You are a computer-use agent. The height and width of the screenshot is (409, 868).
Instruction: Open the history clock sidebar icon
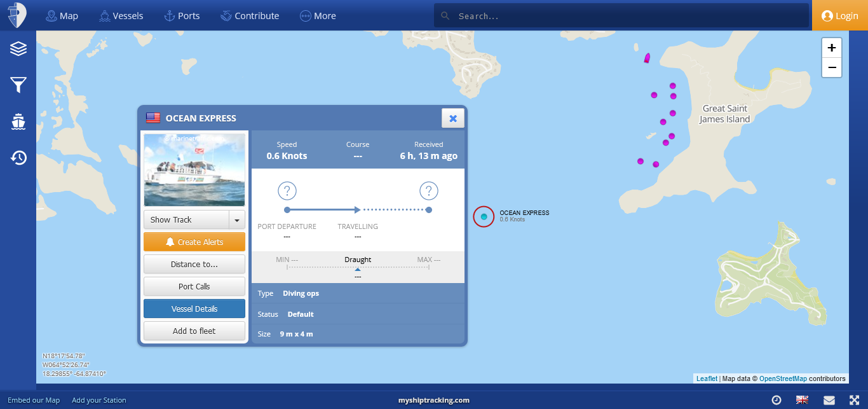18,158
